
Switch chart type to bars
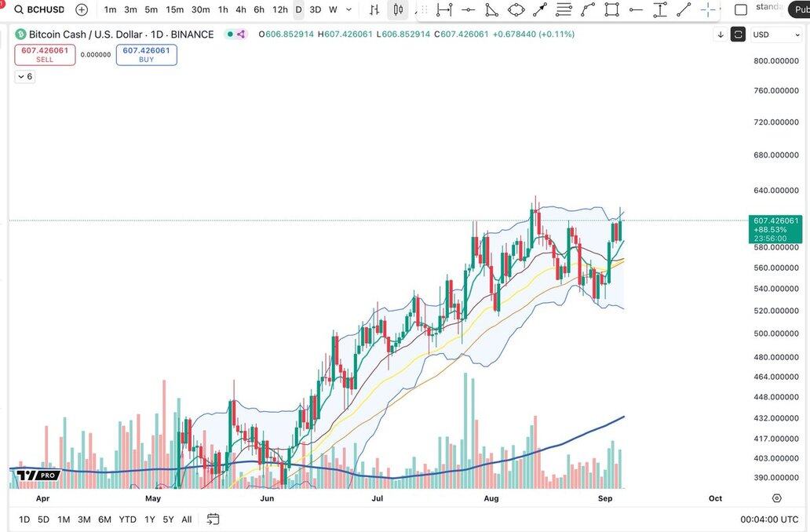[375, 9]
